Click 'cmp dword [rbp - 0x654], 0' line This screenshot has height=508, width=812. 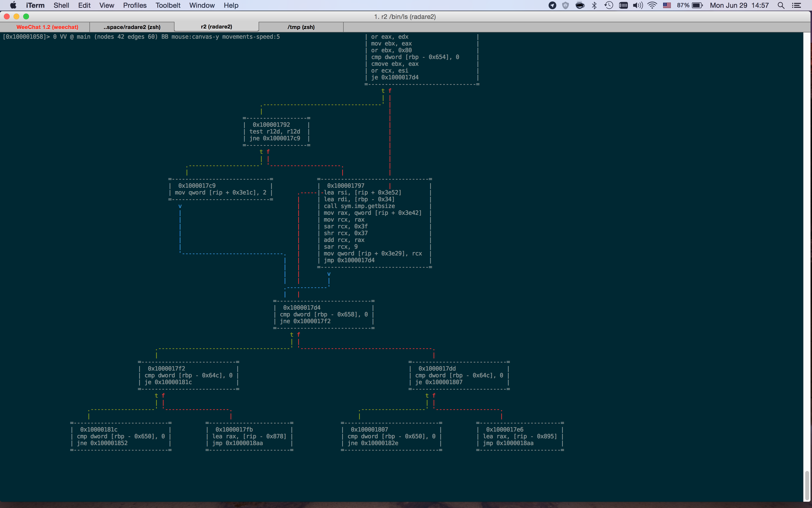(x=415, y=57)
